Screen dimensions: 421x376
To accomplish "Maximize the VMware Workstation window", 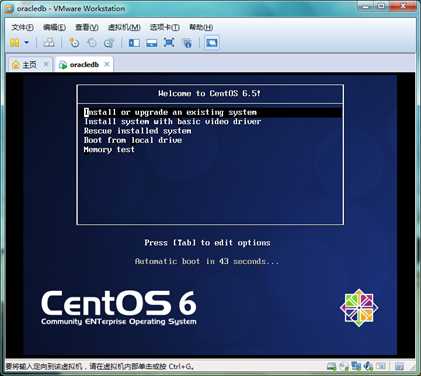I will pos(381,6).
